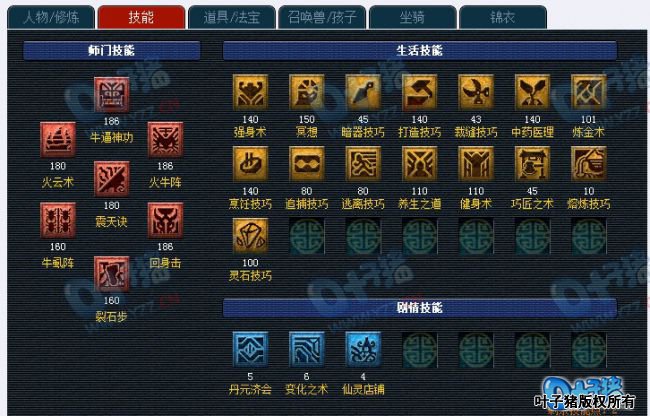This screenshot has width=650, height=416.
Task: Select the 火云术 sailboat skill icon
Action: [x=58, y=140]
